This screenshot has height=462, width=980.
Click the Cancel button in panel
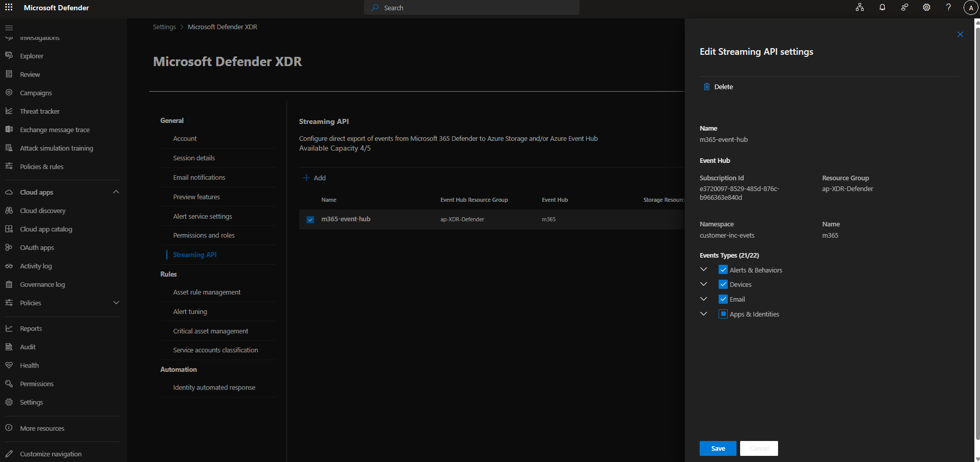759,448
